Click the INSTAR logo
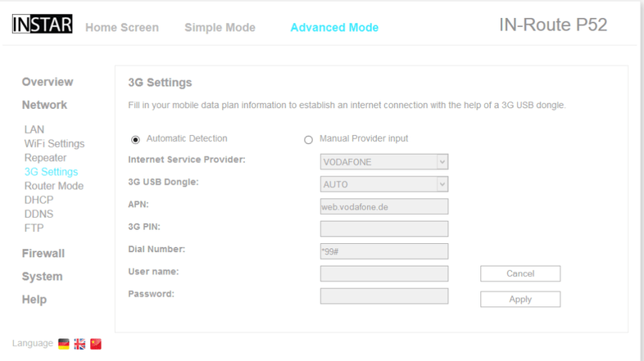 (42, 25)
